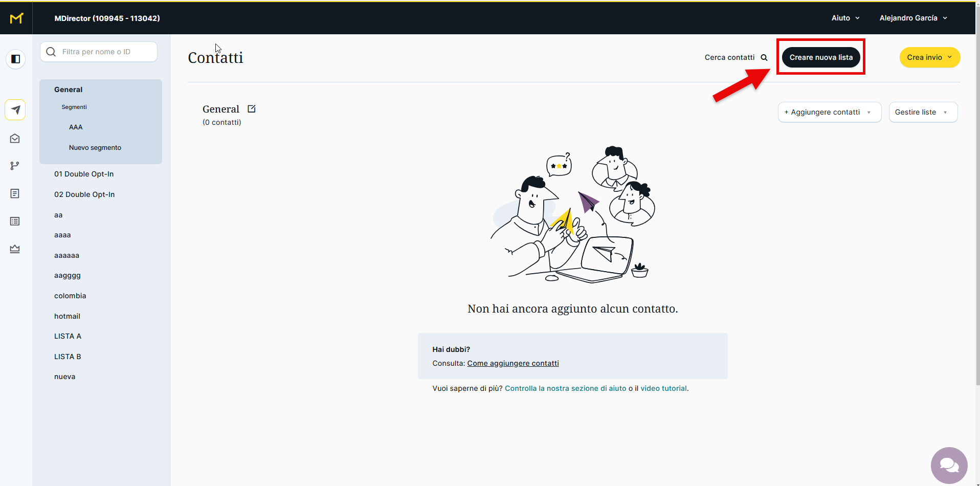The width and height of the screenshot is (980, 486).
Task: Open the paper plane sending icon
Action: coord(15,110)
